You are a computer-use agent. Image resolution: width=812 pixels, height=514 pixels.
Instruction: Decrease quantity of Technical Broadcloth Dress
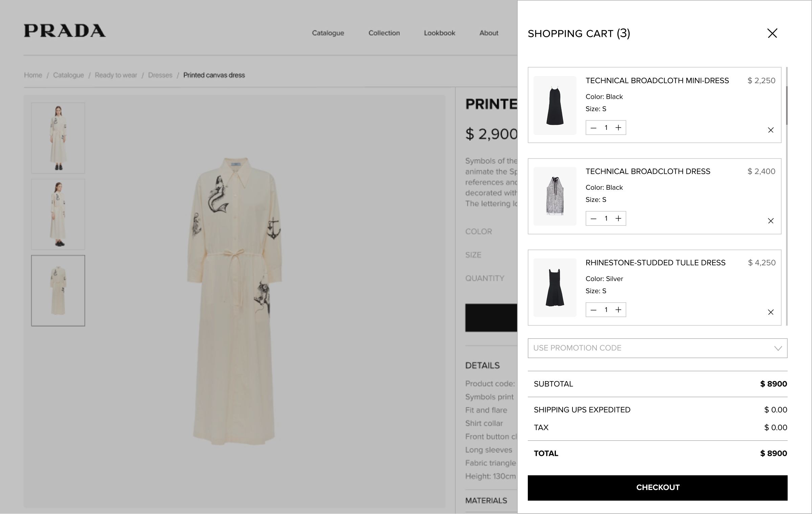(x=593, y=218)
